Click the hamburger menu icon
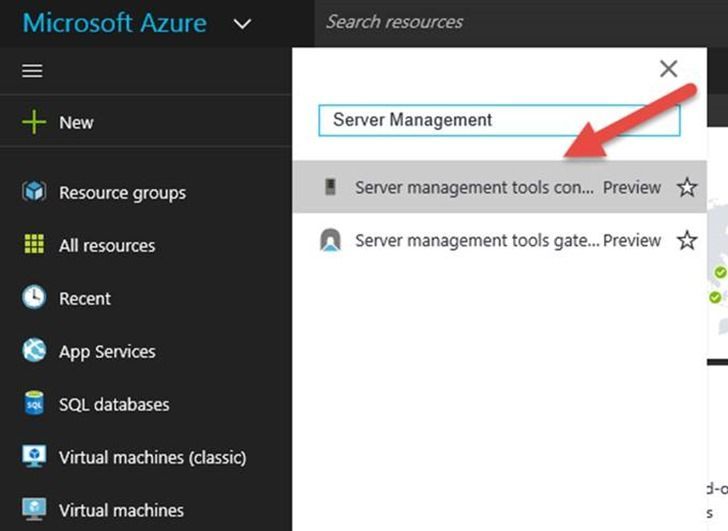The height and width of the screenshot is (531, 728). point(33,71)
